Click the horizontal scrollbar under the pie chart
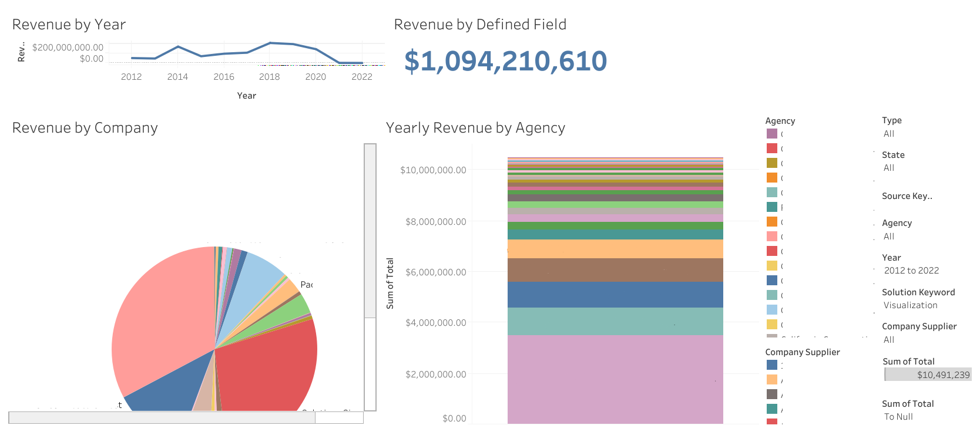This screenshot has height=432, width=980. [x=162, y=417]
